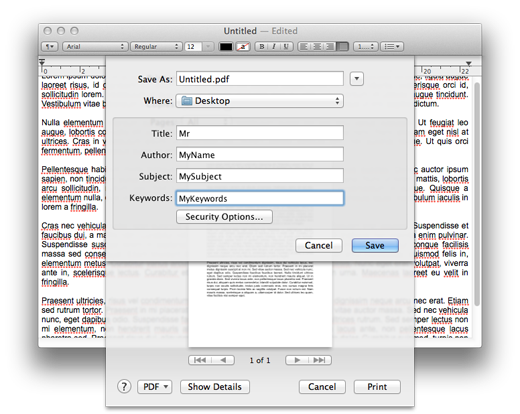The width and height of the screenshot is (520, 414).
Task: Click Show Details in print dialog
Action: [x=215, y=387]
